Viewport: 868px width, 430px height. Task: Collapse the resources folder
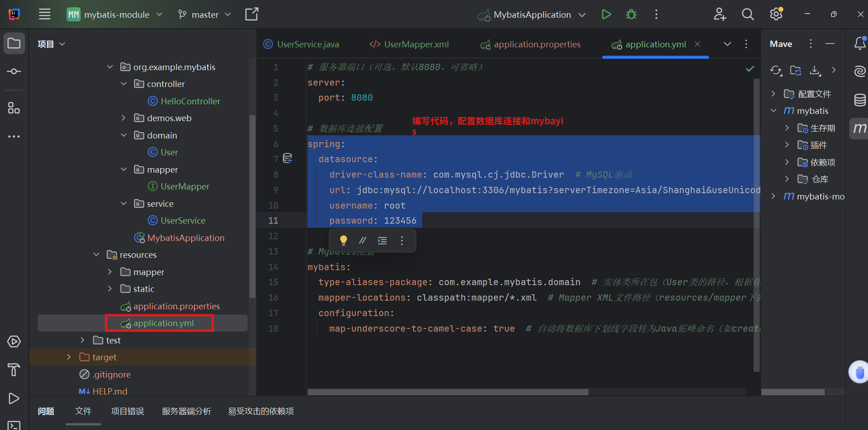(96, 255)
